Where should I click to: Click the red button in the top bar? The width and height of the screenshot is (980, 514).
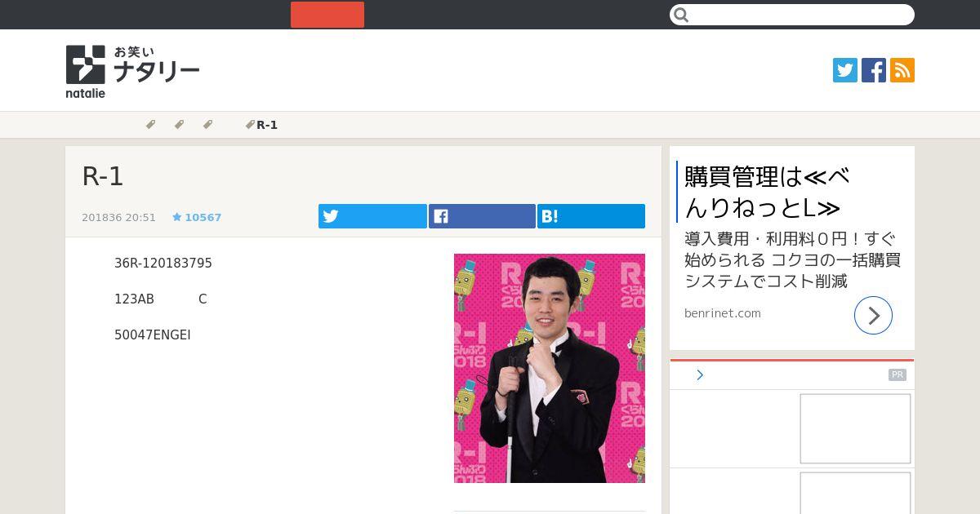(x=327, y=15)
